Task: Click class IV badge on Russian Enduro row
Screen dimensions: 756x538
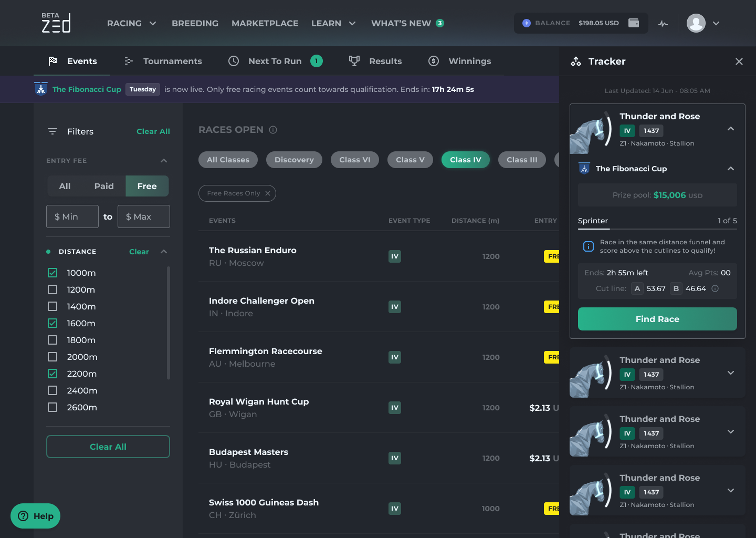Action: pos(395,256)
